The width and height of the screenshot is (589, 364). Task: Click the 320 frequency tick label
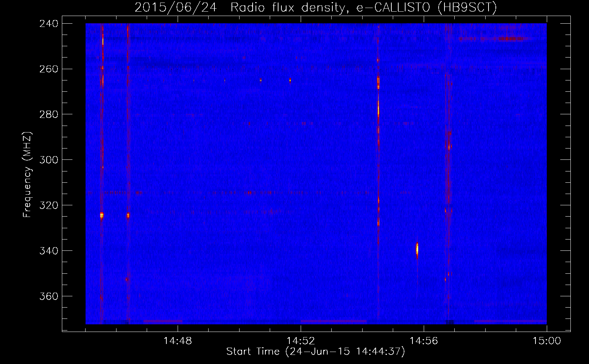point(49,206)
